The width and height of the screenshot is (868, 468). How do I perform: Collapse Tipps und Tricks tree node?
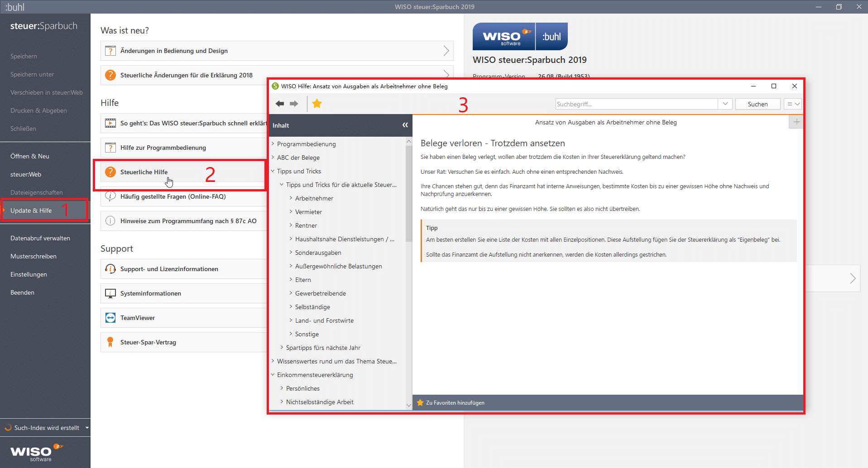(273, 171)
